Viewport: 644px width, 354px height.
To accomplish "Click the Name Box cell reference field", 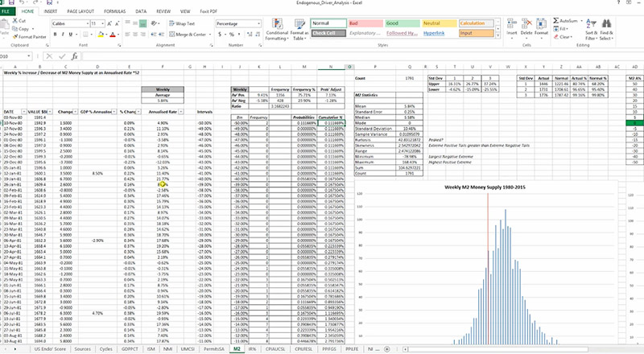I will pos(14,56).
